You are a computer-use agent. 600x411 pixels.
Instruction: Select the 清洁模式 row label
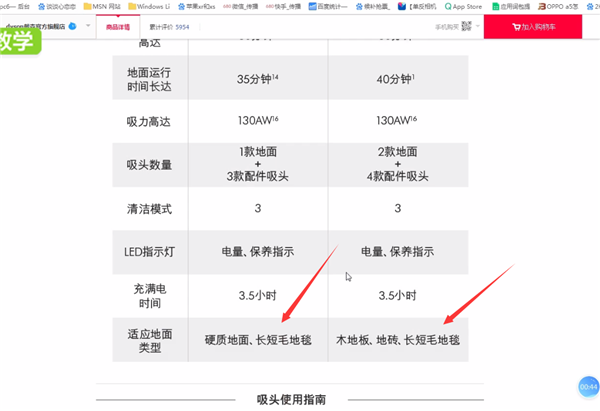coord(149,209)
